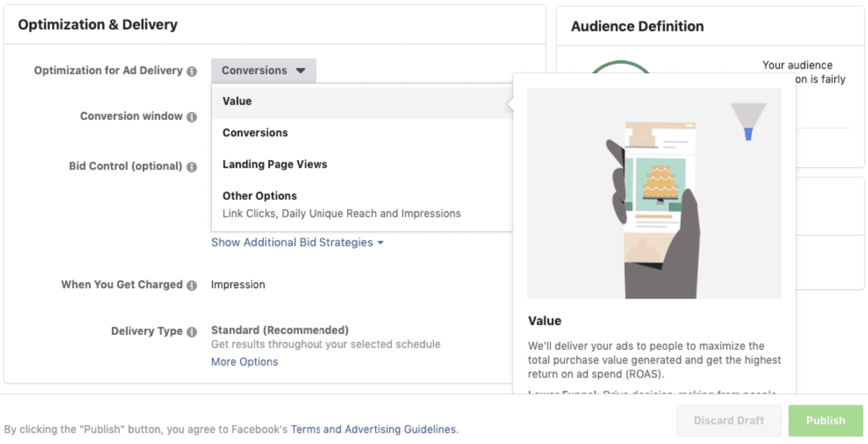
Task: Expand Show Additional Bid Strategies
Action: 297,242
